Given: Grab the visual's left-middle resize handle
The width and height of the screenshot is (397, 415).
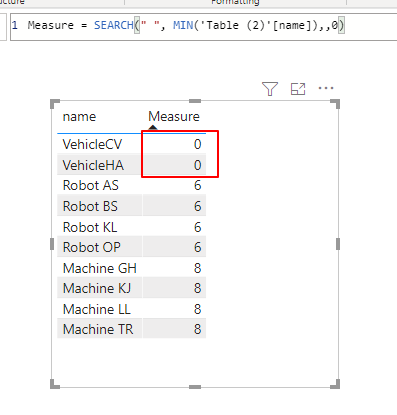Looking at the screenshot, I should click(52, 244).
